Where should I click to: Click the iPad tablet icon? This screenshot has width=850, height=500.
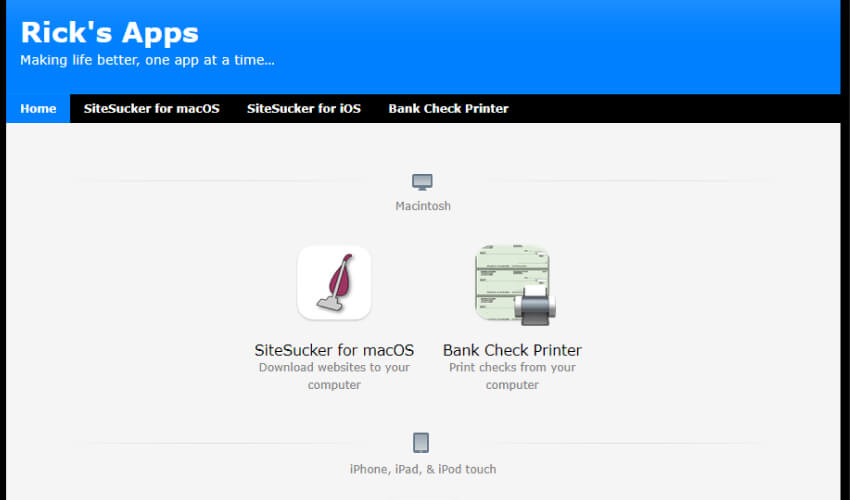[421, 443]
